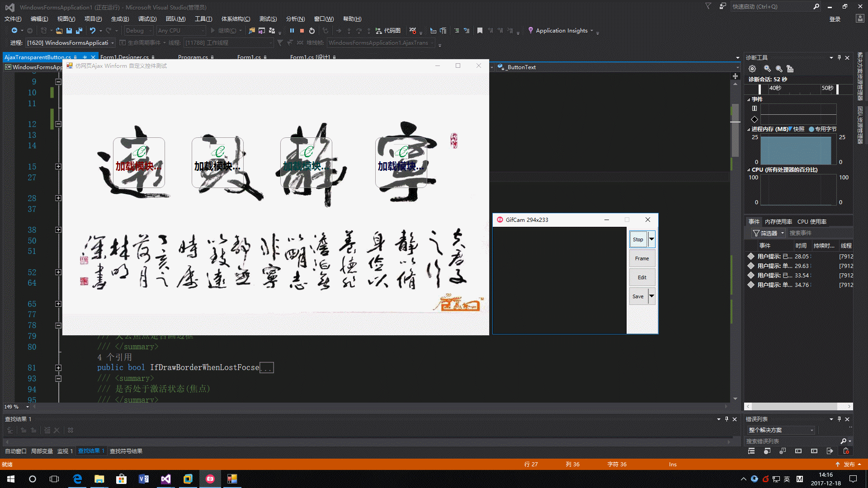Viewport: 868px width, 488px height.
Task: Open the 生成(B) build menu
Action: [120, 19]
